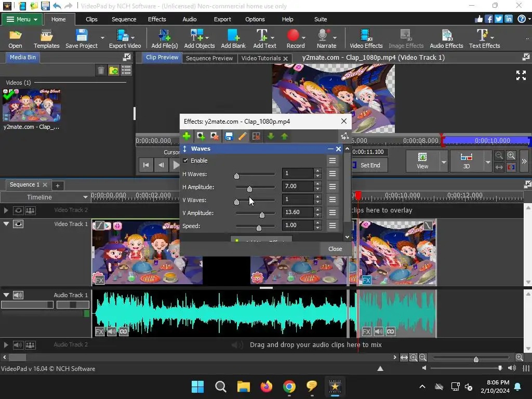Screen dimensions: 532x399
Task: Toggle speaker icon on second audio clip
Action: 379,331
